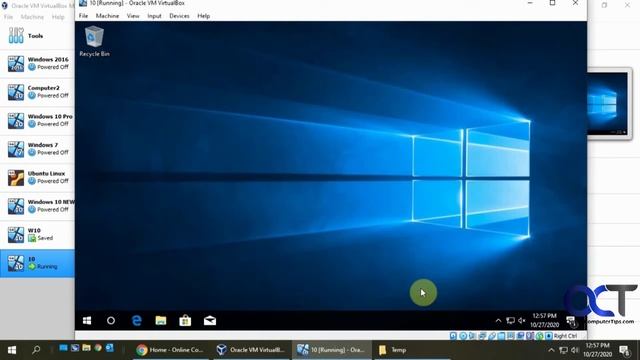Screen dimensions: 640x360
Task: Click pinned Outlook icon in host quick launch
Action: (109, 348)
